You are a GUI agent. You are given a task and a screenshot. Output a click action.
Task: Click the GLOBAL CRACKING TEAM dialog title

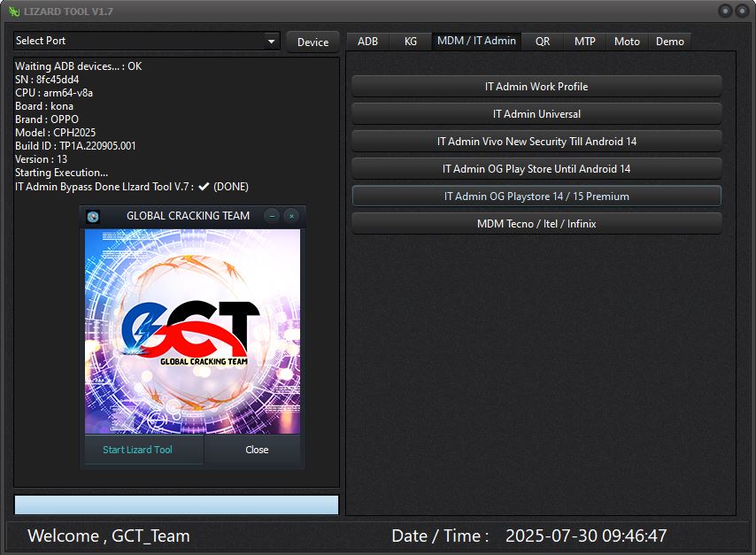pos(188,216)
